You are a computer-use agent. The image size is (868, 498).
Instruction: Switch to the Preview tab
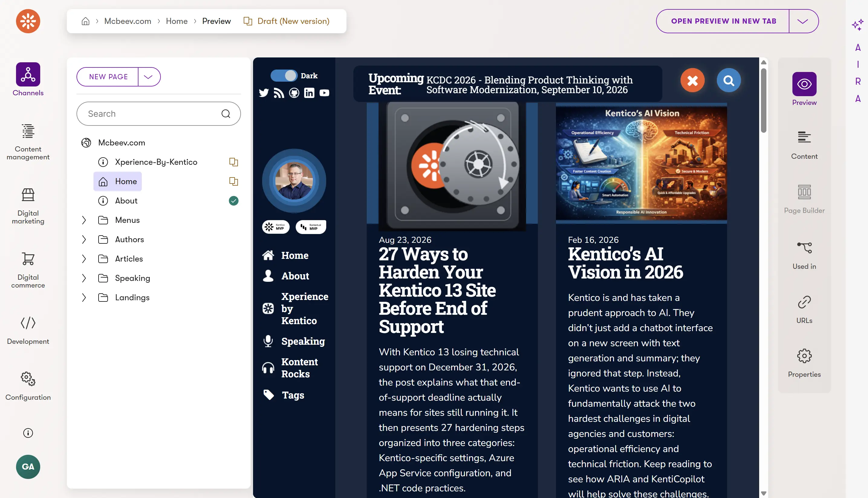(804, 89)
